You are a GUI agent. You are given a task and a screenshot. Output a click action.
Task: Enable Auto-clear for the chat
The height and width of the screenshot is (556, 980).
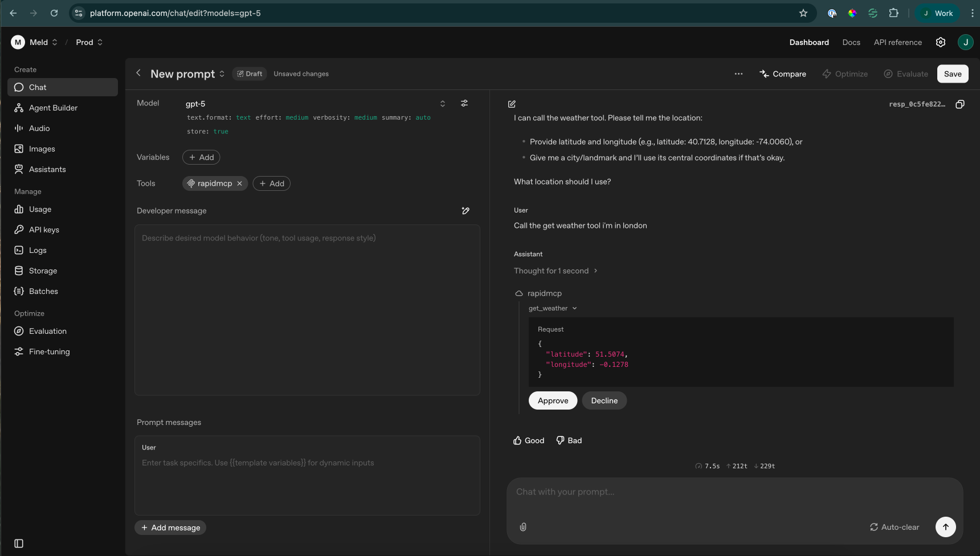click(x=894, y=527)
